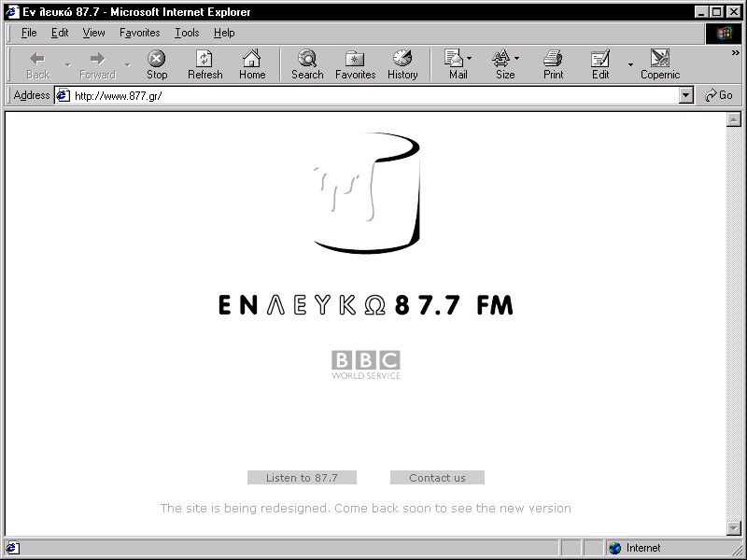The height and width of the screenshot is (560, 747).
Task: Click the address field URL text
Action: click(119, 96)
